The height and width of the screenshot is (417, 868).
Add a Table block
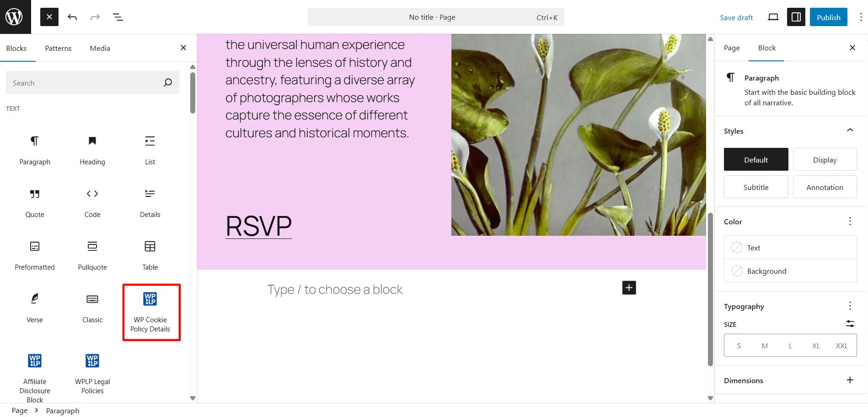pyautogui.click(x=150, y=255)
